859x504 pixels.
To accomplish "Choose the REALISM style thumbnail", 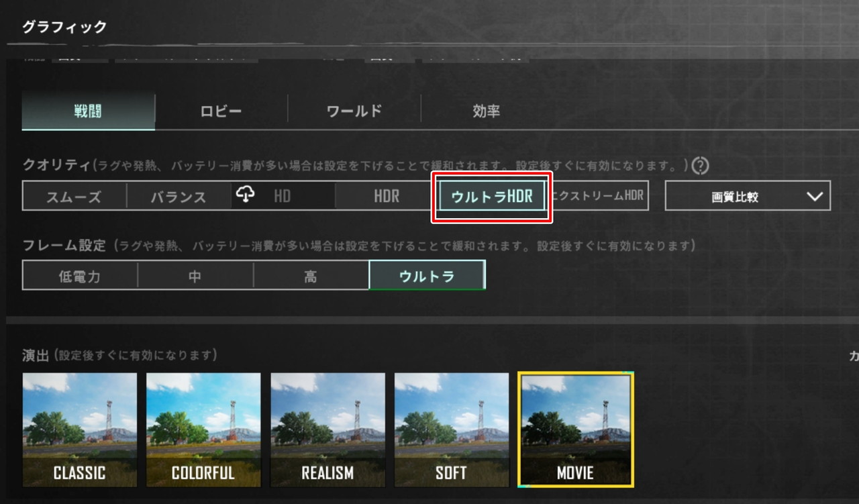I will click(x=327, y=430).
